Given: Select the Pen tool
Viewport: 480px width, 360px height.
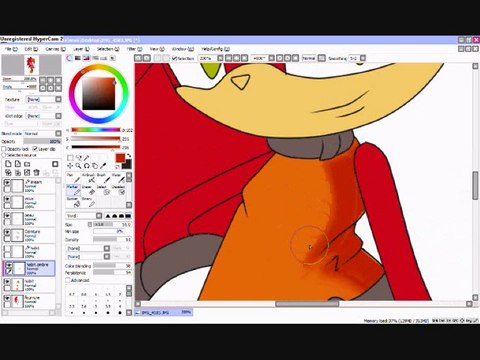Looking at the screenshot, I should [x=73, y=178].
